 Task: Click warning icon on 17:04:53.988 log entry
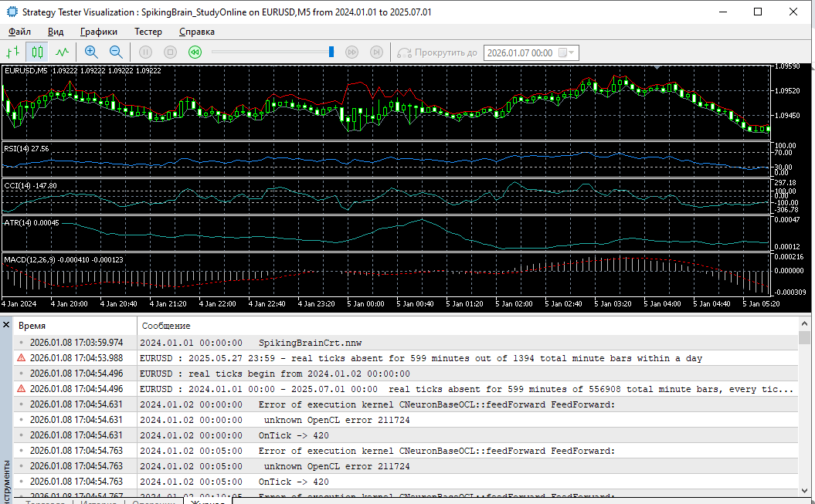21,358
